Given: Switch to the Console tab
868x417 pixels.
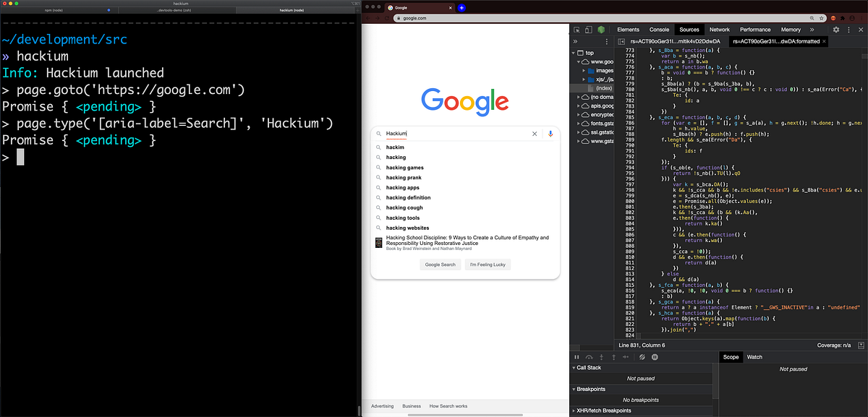Looking at the screenshot, I should point(659,29).
